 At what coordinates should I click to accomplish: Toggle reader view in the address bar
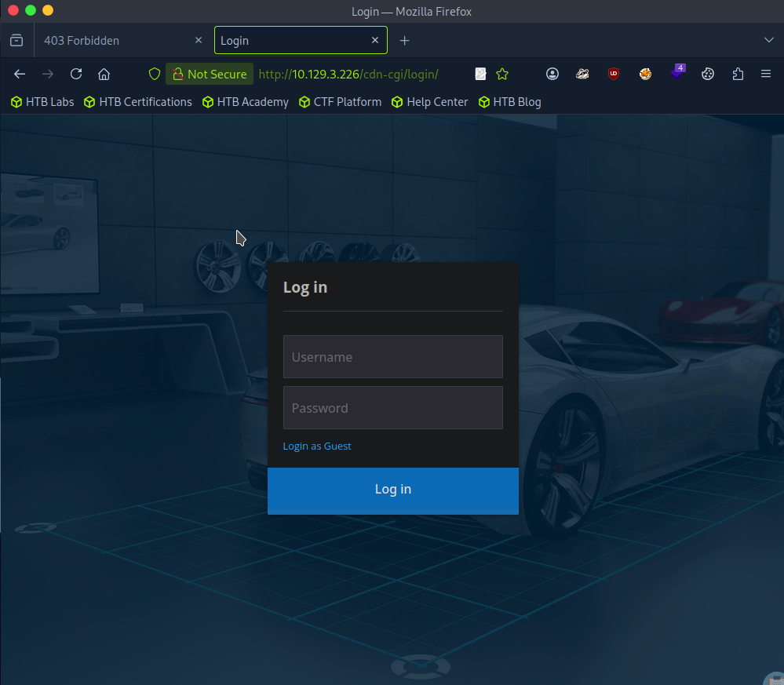480,74
